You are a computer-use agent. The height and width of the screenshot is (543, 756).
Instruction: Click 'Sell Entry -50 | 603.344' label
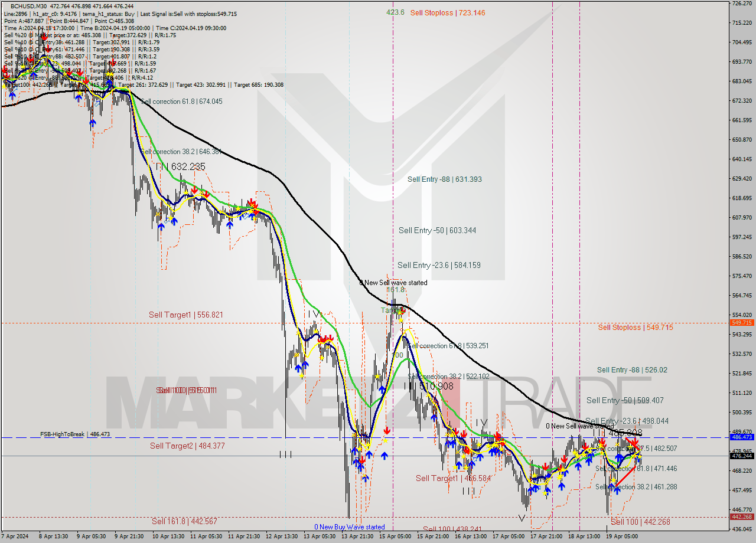(437, 231)
